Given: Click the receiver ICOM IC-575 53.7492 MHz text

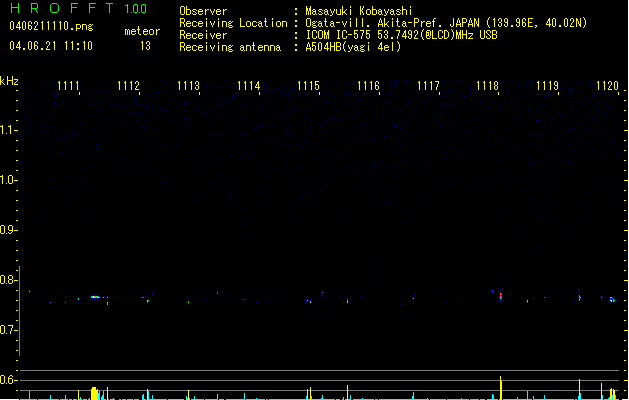Looking at the screenshot, I should [402, 35].
